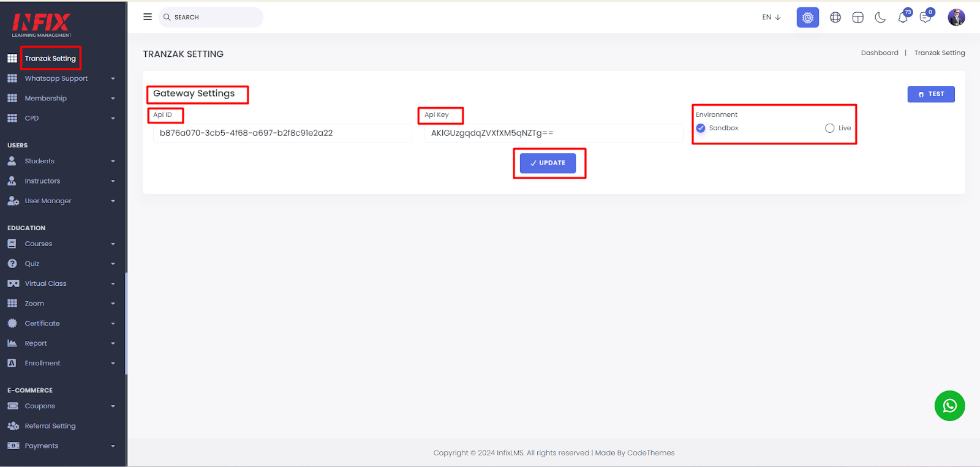Screen dimensions: 980x467
Task: Go to Dashboard breadcrumb link
Action: 880,53
